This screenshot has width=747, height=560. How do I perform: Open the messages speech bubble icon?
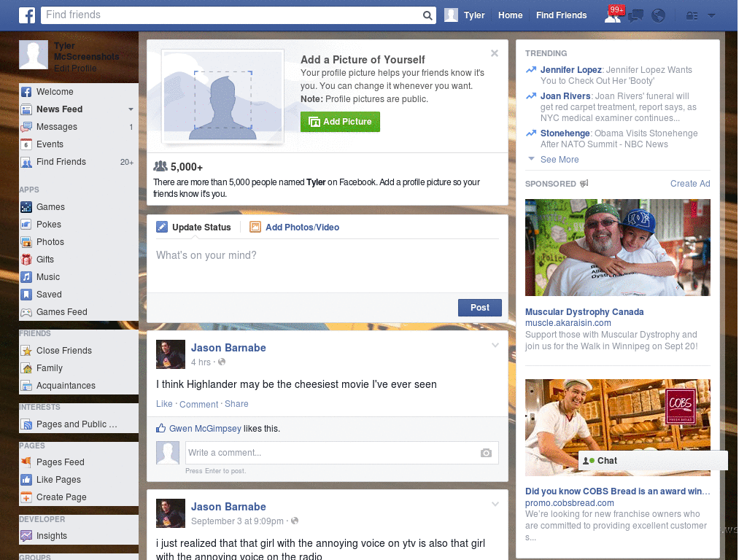tap(635, 16)
